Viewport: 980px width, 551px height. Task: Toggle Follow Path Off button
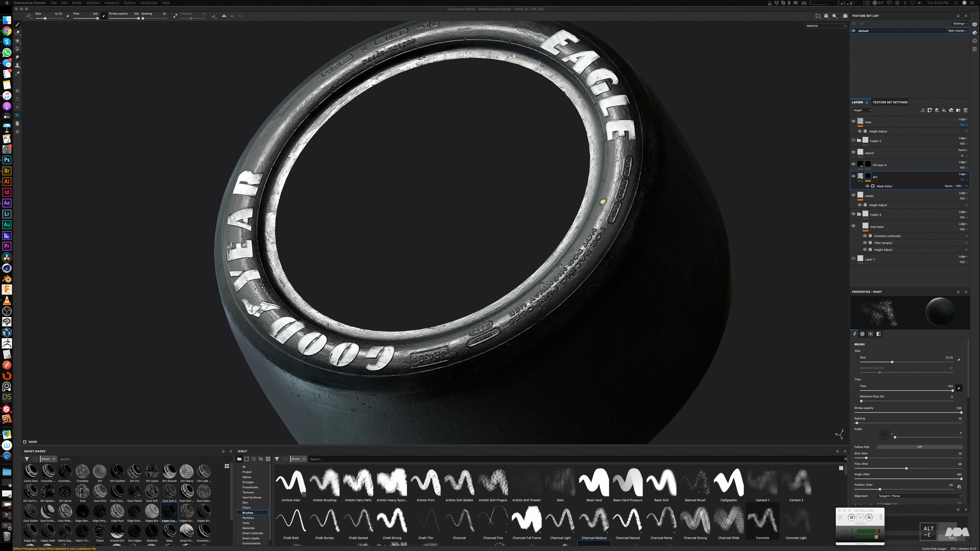point(919,447)
